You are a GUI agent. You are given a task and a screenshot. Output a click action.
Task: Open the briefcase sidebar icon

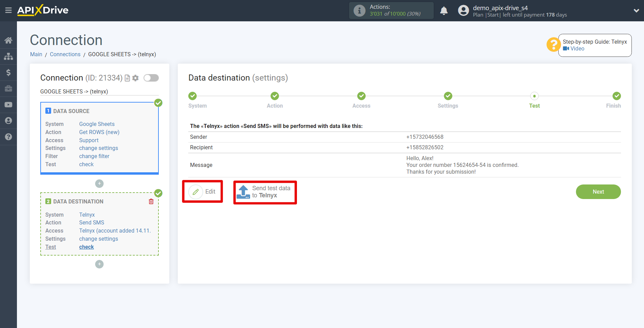pos(8,88)
